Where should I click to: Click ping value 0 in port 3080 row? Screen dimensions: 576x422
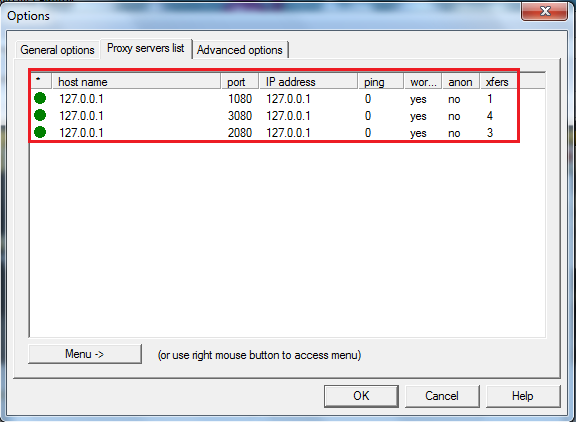click(368, 116)
